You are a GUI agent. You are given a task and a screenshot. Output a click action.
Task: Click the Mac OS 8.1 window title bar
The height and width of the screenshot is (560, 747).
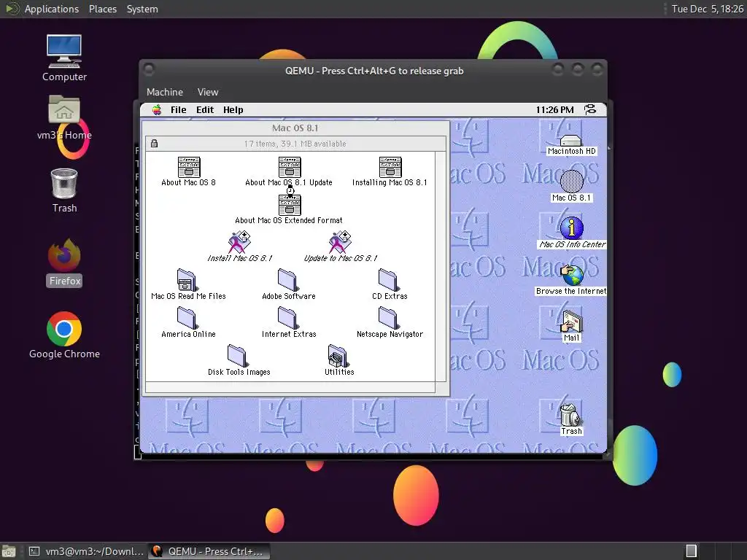tap(295, 128)
